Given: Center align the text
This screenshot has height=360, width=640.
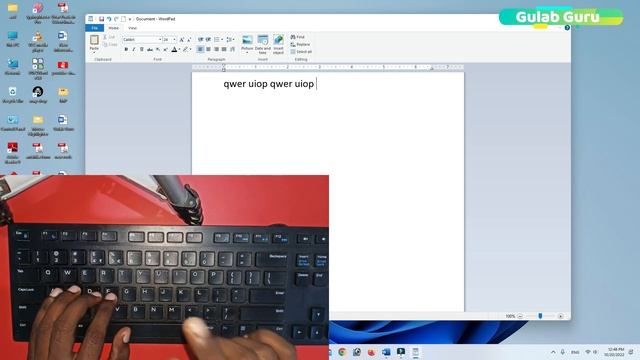Looking at the screenshot, I should pyautogui.click(x=208, y=49).
